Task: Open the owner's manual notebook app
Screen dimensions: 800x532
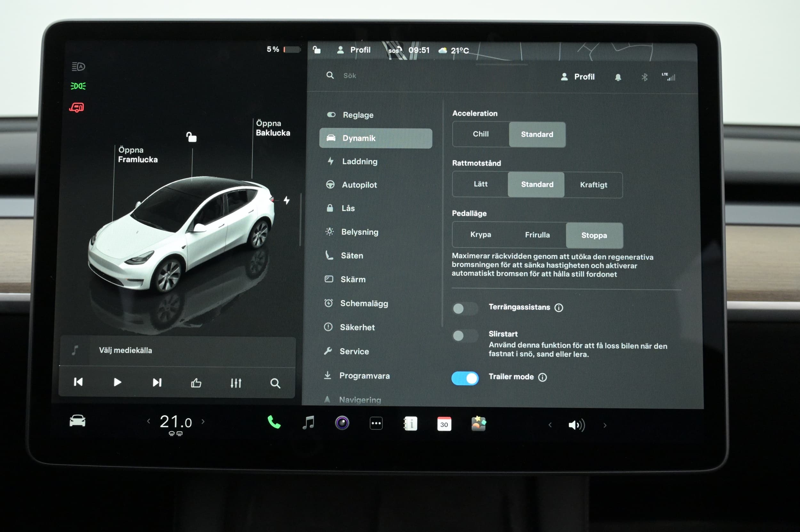Action: point(410,424)
